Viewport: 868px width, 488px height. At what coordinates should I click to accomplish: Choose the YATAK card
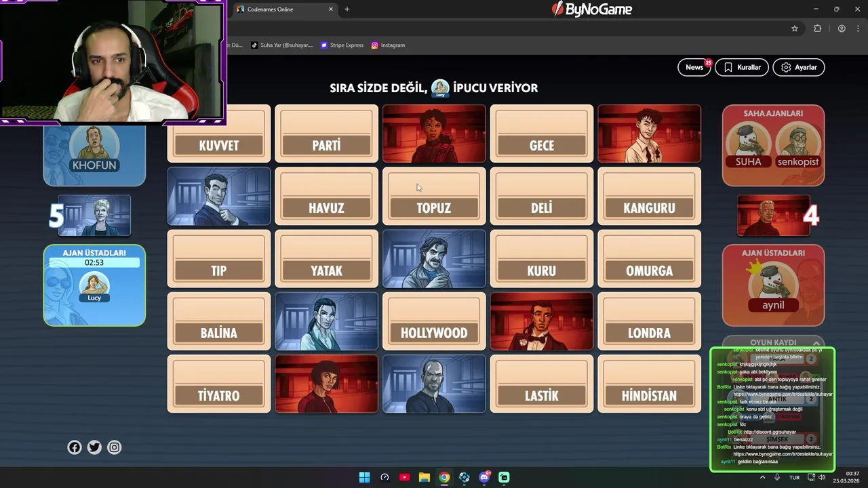tap(326, 259)
